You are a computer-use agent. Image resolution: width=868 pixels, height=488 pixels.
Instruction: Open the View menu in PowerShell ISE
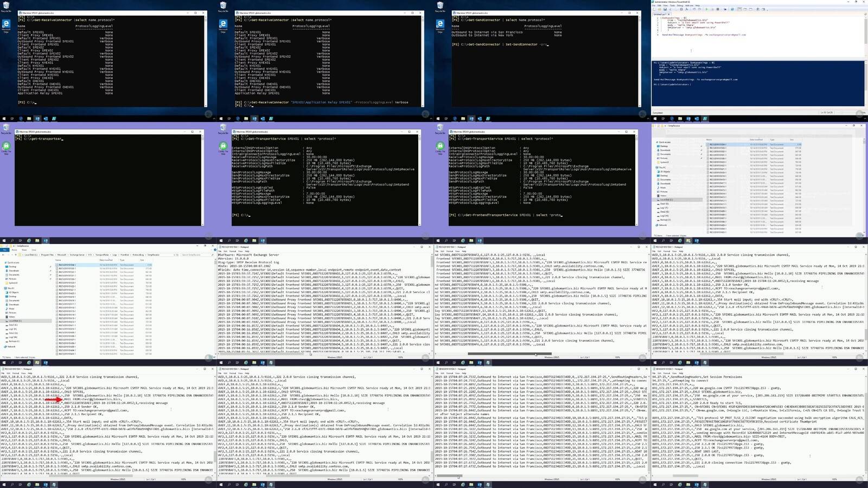coord(665,5)
